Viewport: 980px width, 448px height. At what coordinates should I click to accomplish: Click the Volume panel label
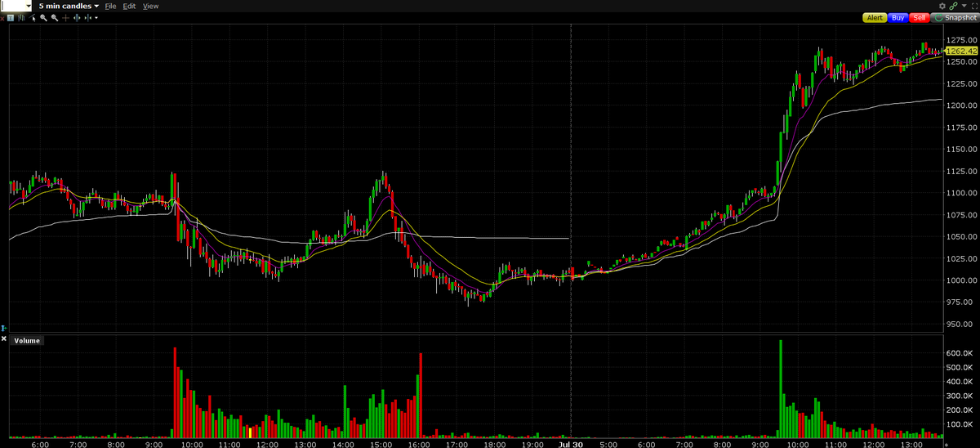tap(27, 340)
